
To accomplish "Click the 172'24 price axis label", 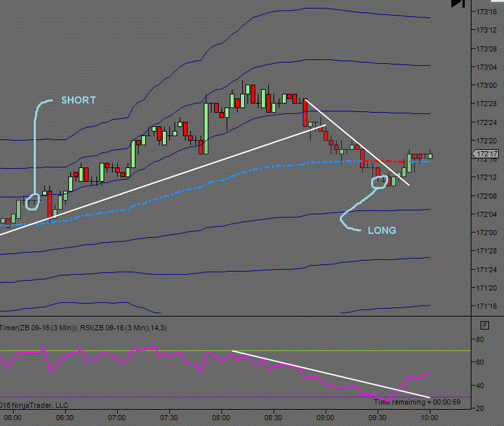I will 486,122.
